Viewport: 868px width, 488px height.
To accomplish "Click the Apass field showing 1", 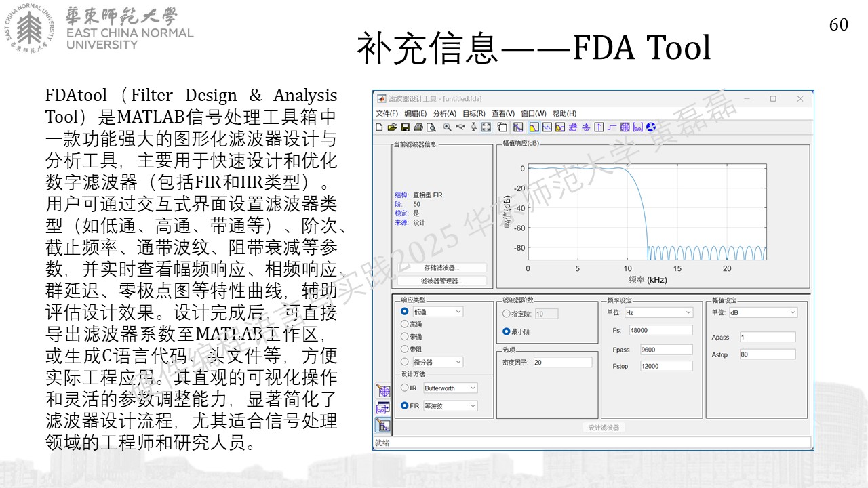I will (767, 337).
